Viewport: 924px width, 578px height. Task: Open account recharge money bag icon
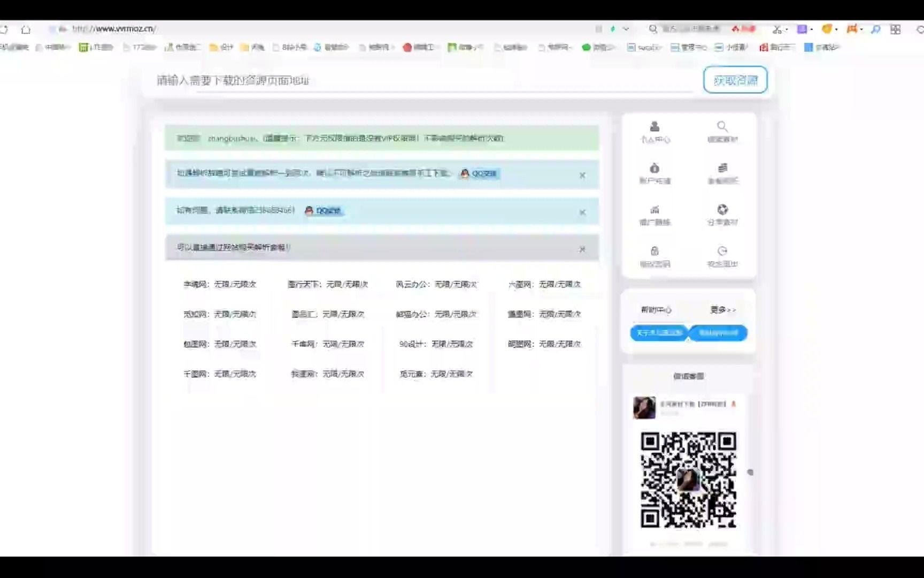[654, 168]
